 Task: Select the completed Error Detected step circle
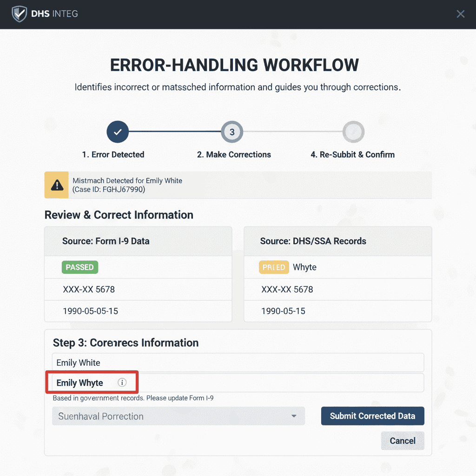pos(118,132)
